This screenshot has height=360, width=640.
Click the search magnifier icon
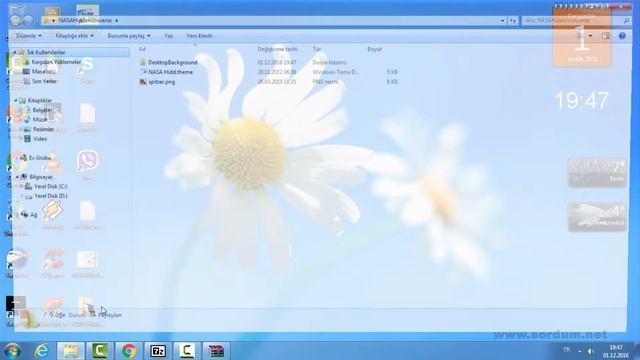coord(627,20)
